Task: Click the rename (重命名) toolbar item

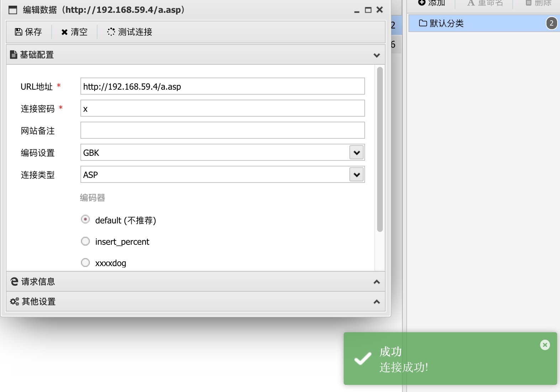Action: [x=485, y=3]
